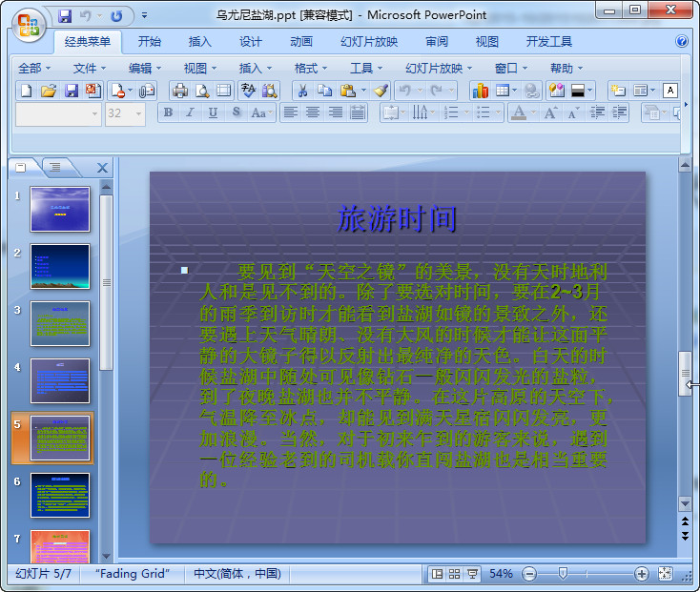Open the PowerPoint Help question icon
Viewport: 700px width, 592px height.
pos(682,41)
